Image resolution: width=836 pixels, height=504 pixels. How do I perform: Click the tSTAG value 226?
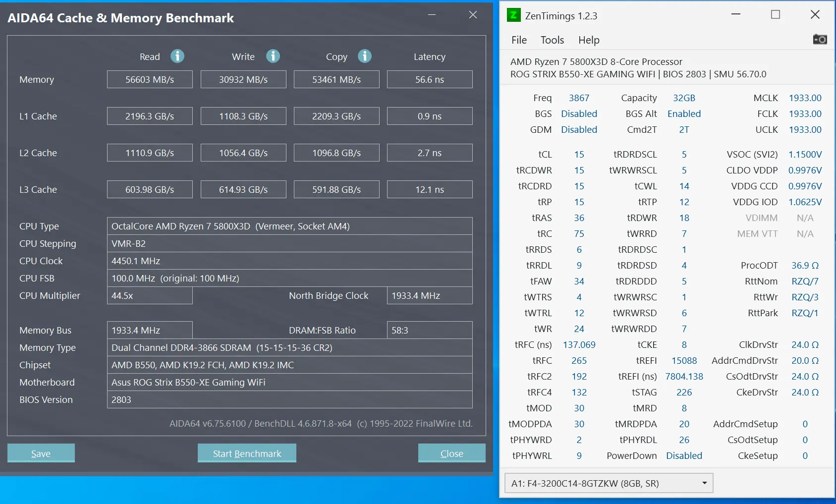(684, 392)
